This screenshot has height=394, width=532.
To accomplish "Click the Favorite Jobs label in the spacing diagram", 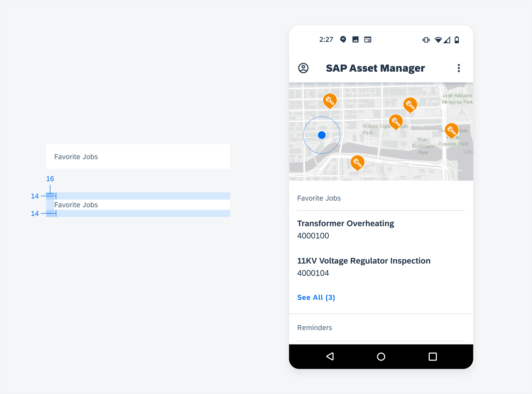I will pyautogui.click(x=76, y=205).
